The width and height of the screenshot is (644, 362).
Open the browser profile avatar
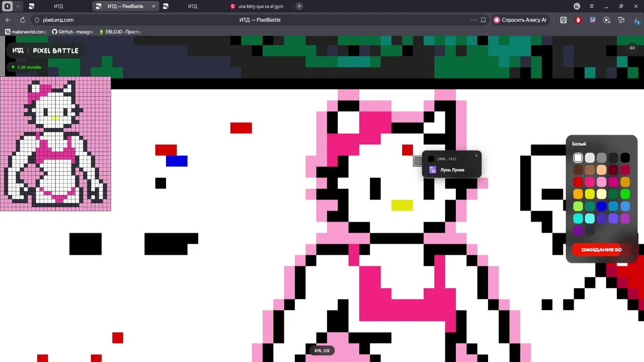point(577,6)
